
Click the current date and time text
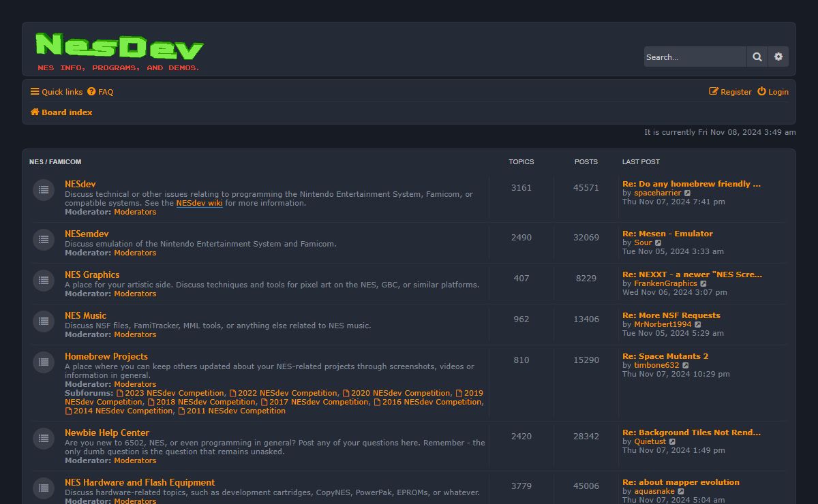click(720, 133)
